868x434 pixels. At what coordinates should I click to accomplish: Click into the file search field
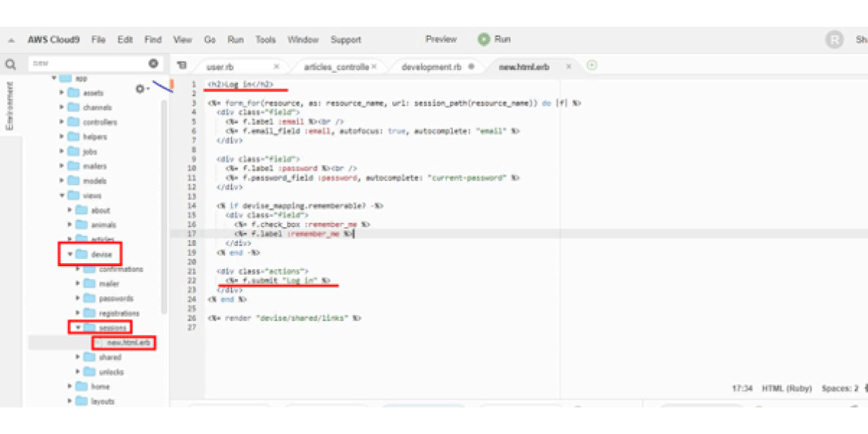87,64
